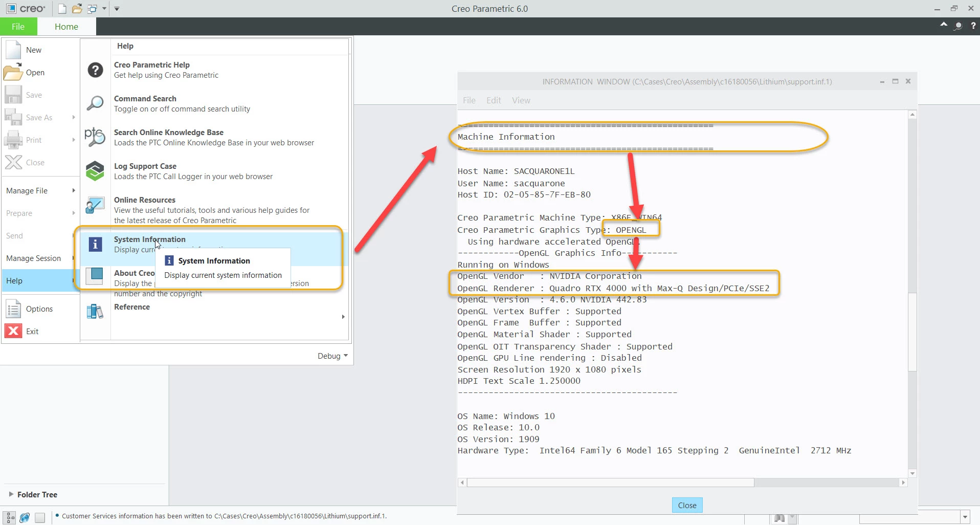Click vertical scrollbar up arrow in Information Window
Image resolution: width=980 pixels, height=525 pixels.
point(912,115)
